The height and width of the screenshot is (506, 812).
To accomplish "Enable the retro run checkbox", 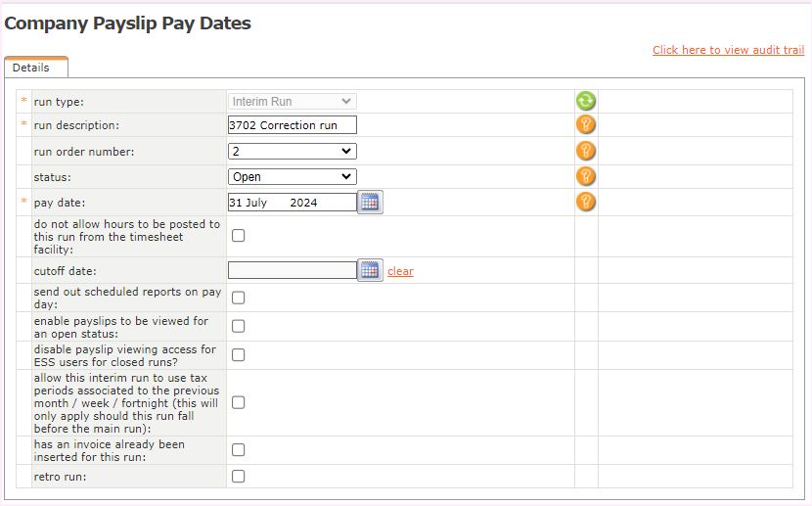I will click(x=238, y=477).
